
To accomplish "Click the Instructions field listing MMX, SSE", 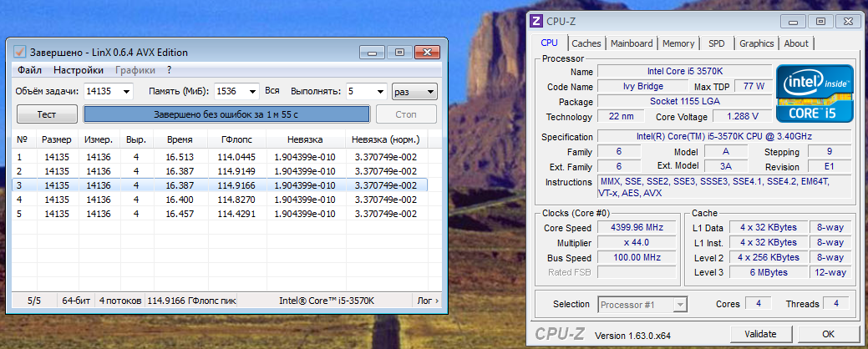I will click(724, 188).
